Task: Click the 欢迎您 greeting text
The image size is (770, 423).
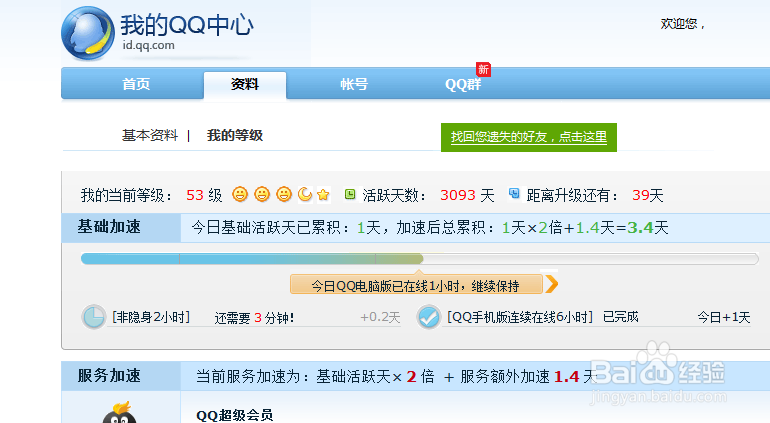Action: pos(683,24)
